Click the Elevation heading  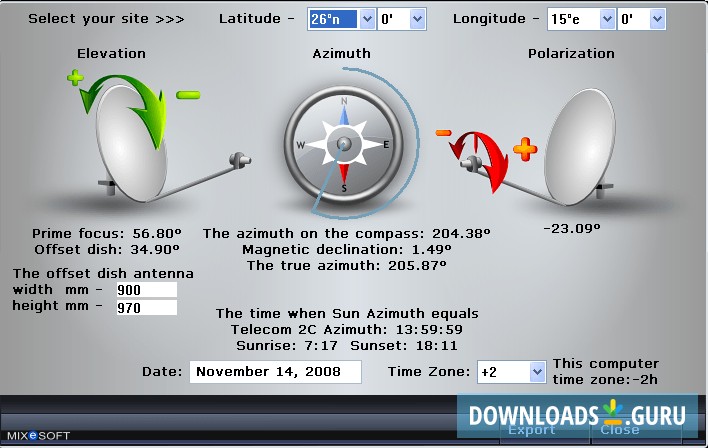coord(111,54)
